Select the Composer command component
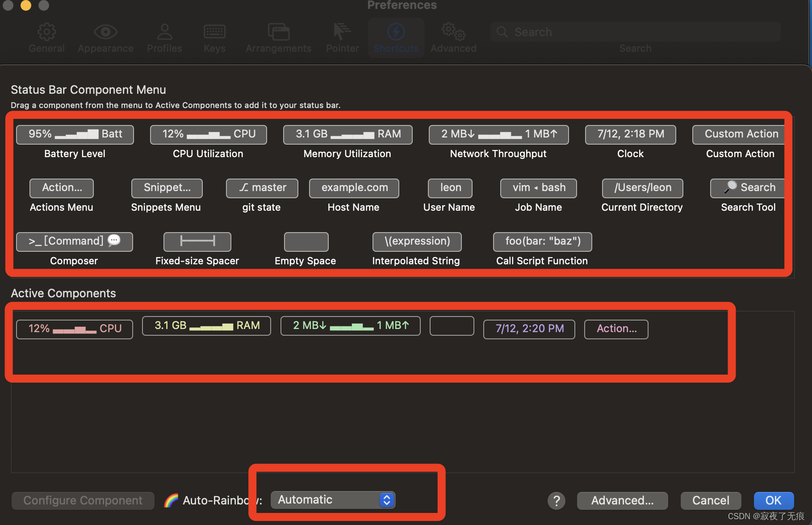This screenshot has height=525, width=812. (x=74, y=242)
